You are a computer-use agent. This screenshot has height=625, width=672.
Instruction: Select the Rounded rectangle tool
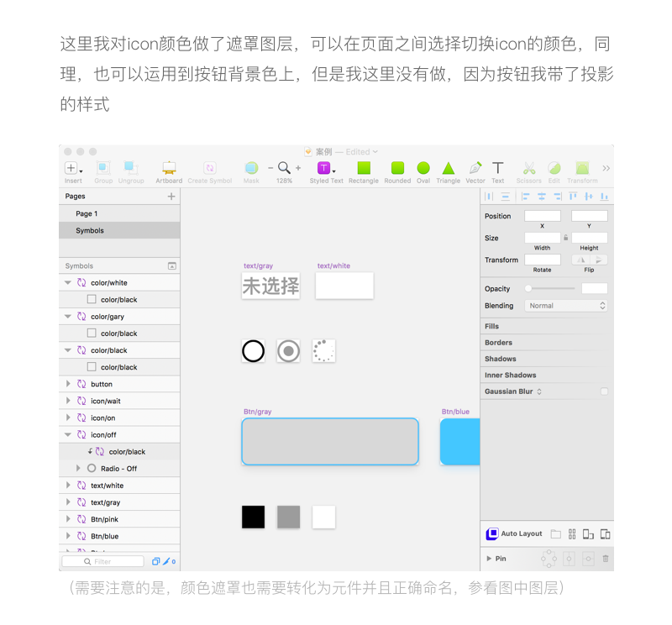(x=397, y=168)
